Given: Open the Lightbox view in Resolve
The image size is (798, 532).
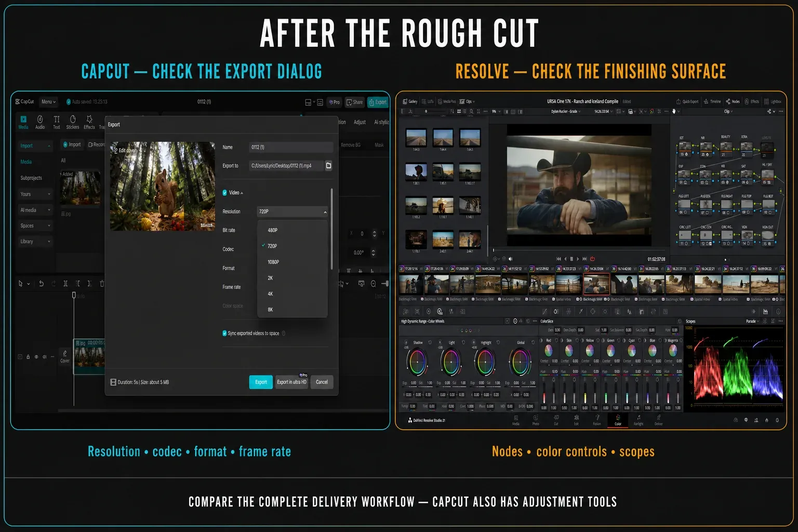Looking at the screenshot, I should pyautogui.click(x=773, y=102).
